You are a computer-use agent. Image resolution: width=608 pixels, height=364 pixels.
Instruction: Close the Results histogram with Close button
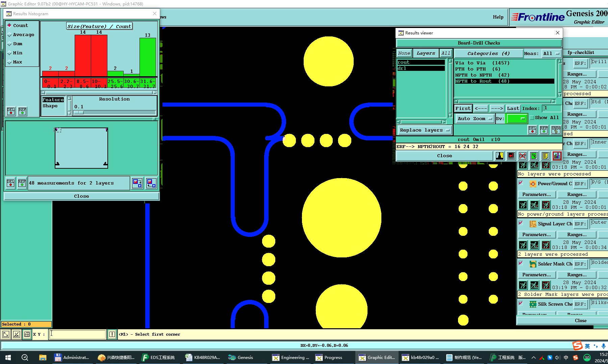[x=81, y=196]
